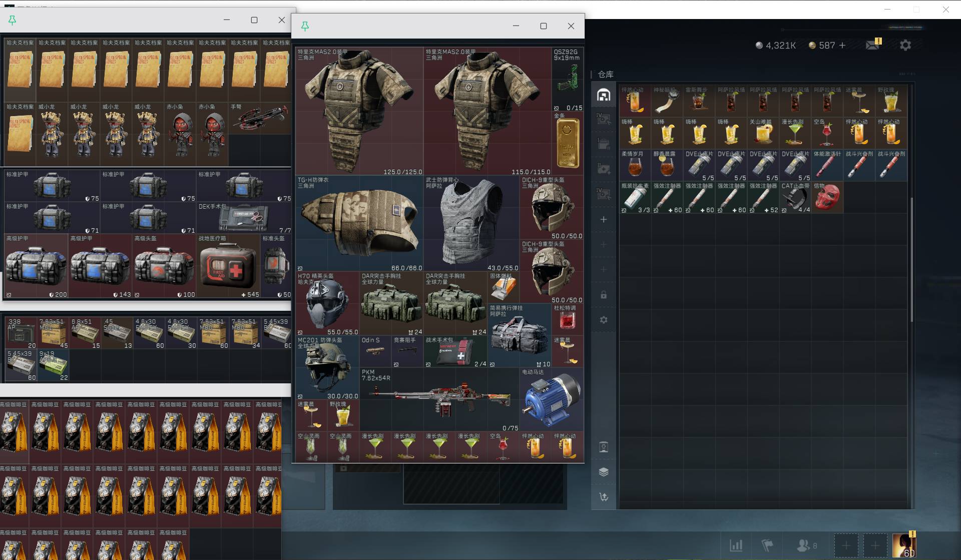Click the green pin icon in middle window
Image resolution: width=961 pixels, height=560 pixels.
(305, 26)
